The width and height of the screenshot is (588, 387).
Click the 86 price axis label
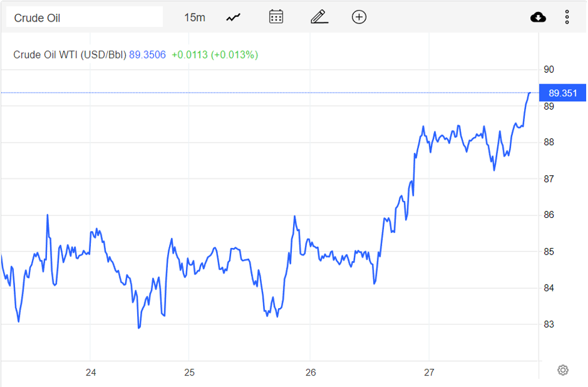[x=549, y=215]
